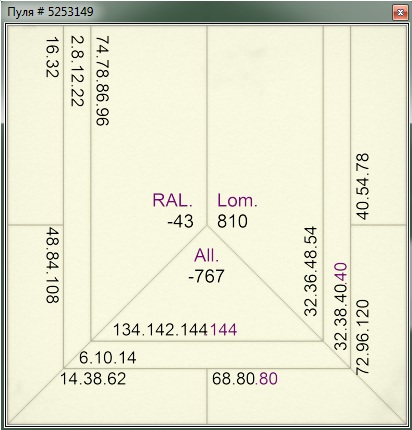Screen dimensions: 412x430
Task: Click the purple 144 value
Action: pos(224,330)
